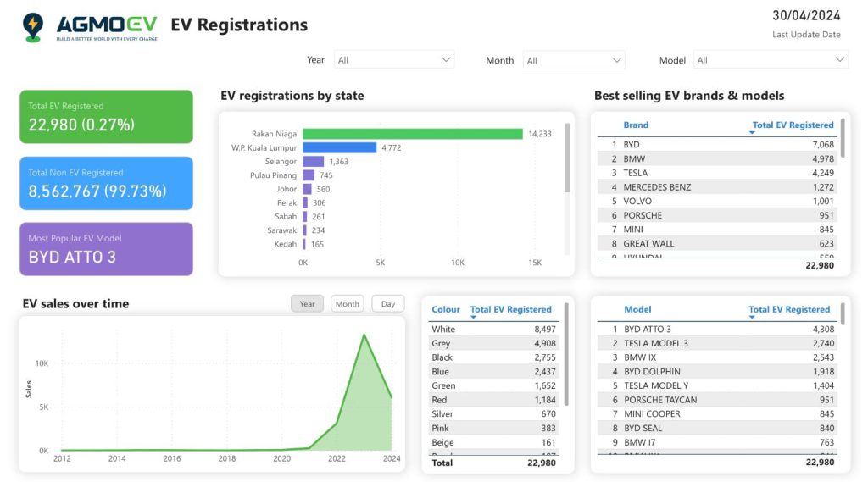Click the blue W.P. Kuala Lumpur bar

(339, 147)
